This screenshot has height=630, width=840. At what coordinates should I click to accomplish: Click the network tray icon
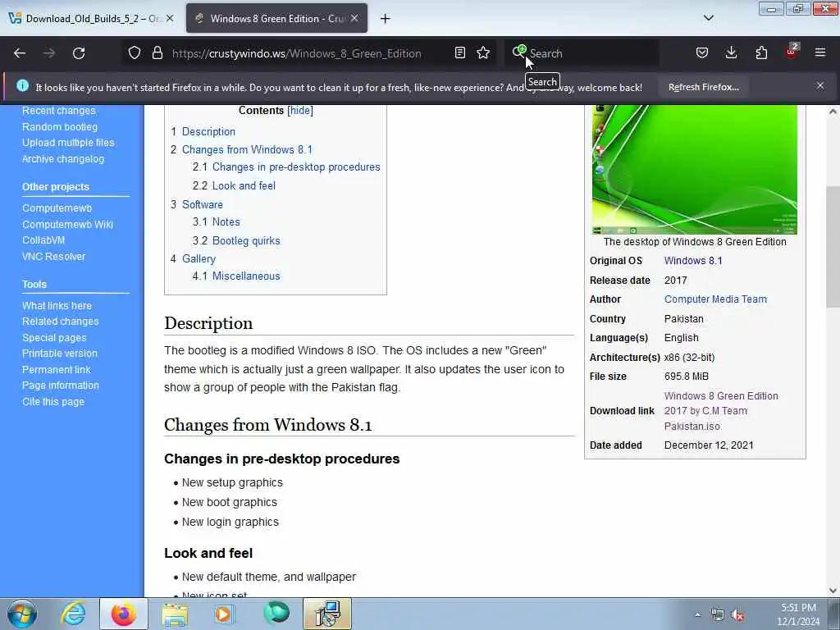[x=717, y=615]
